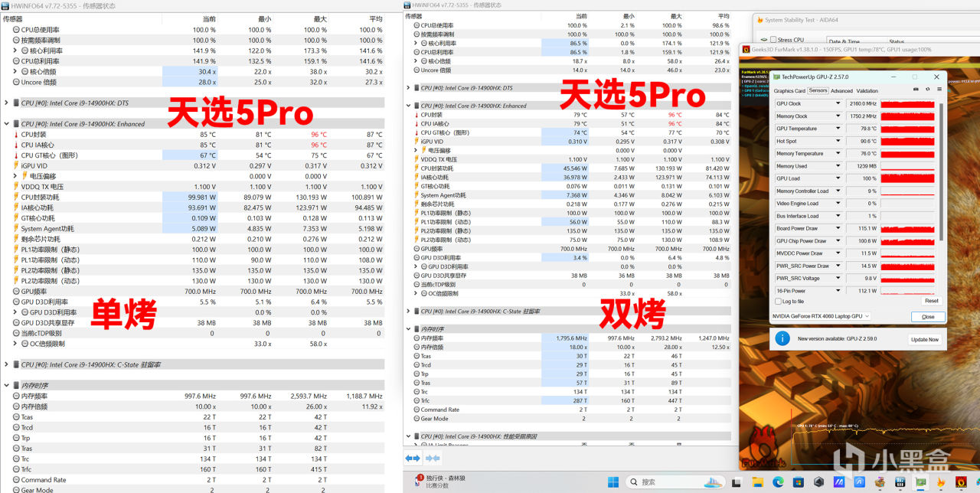Click the 当前 column header in 单烤 window
980x493 pixels.
[x=209, y=19]
